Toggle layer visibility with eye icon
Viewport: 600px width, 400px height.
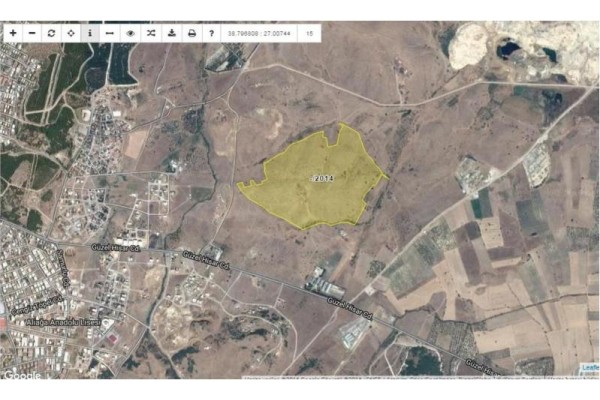pos(130,33)
